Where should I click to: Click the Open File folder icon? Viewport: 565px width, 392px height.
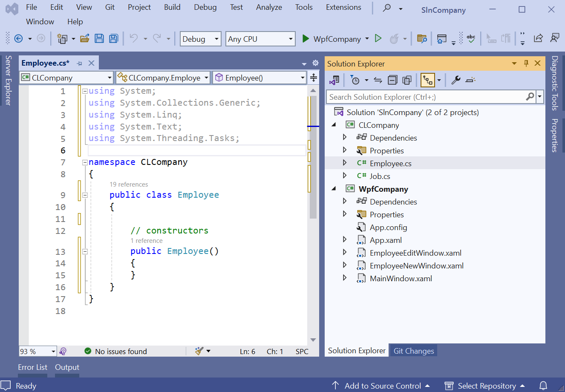[x=85, y=39]
